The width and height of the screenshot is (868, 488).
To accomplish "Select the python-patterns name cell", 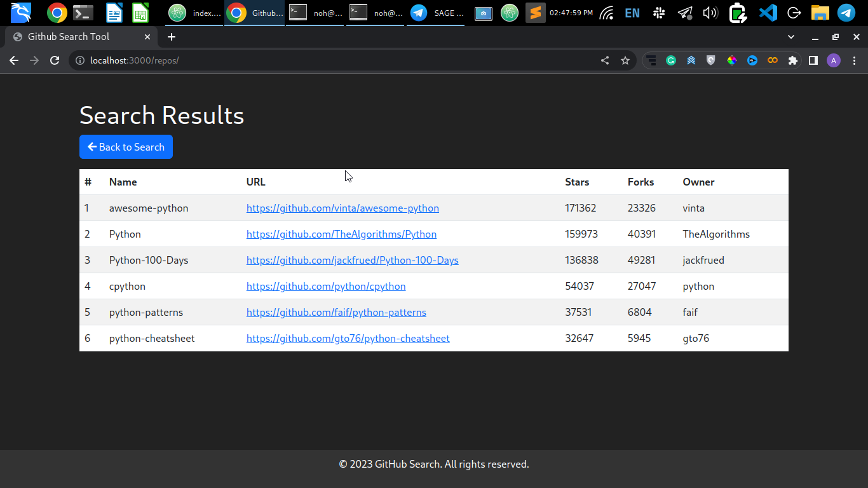I will point(146,312).
